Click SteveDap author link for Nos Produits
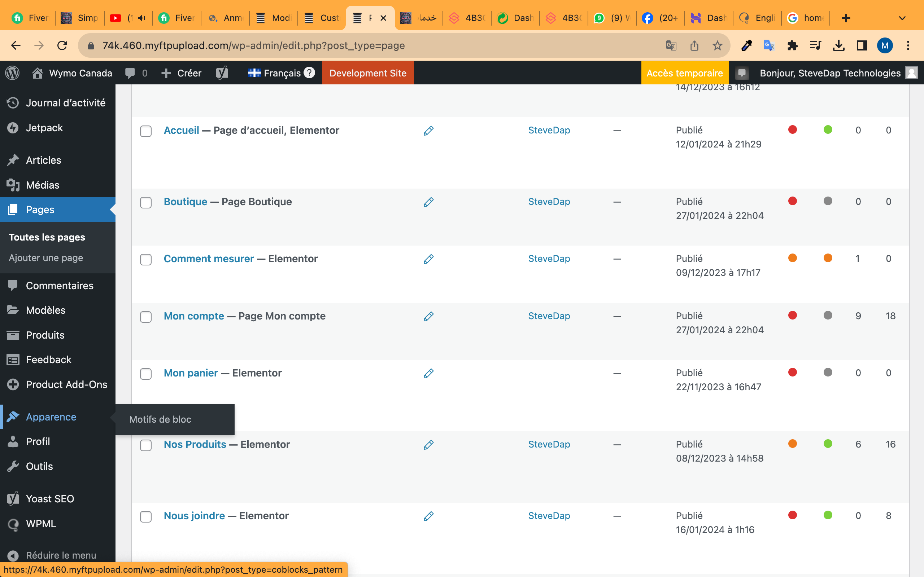 549,444
